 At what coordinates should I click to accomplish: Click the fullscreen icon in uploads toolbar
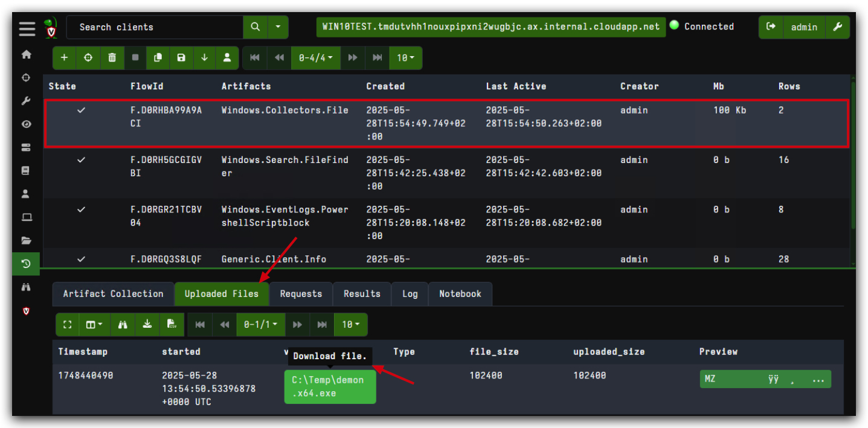click(68, 325)
